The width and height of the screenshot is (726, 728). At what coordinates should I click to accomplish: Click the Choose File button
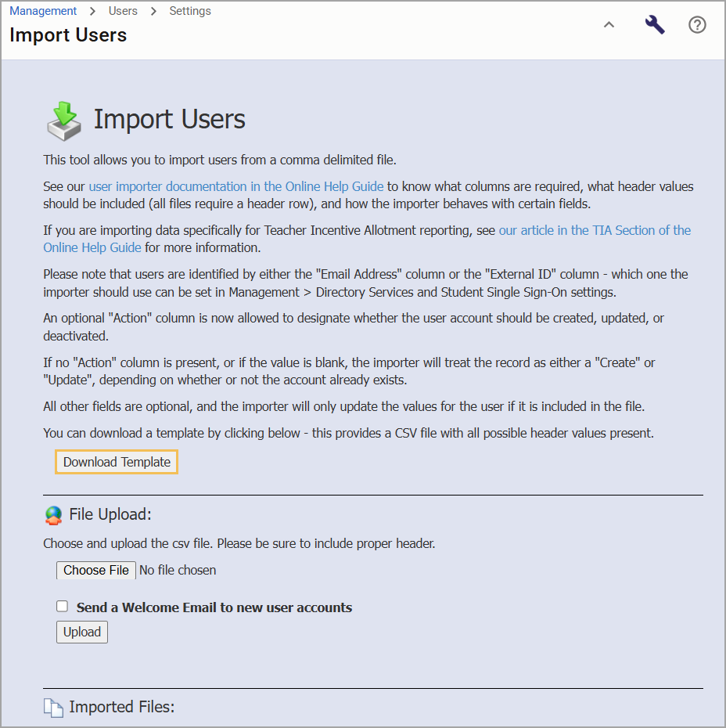click(96, 570)
